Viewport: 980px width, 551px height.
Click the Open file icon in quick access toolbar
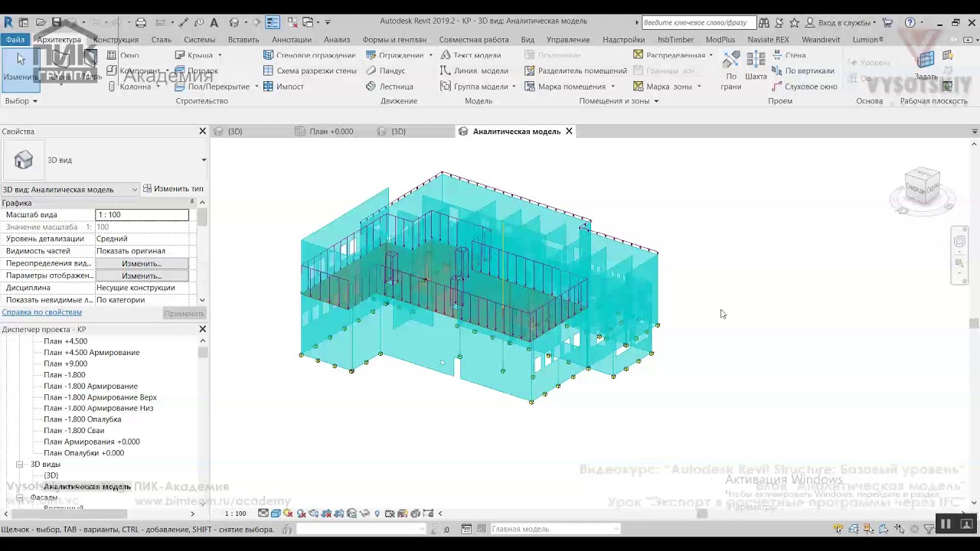pos(41,22)
